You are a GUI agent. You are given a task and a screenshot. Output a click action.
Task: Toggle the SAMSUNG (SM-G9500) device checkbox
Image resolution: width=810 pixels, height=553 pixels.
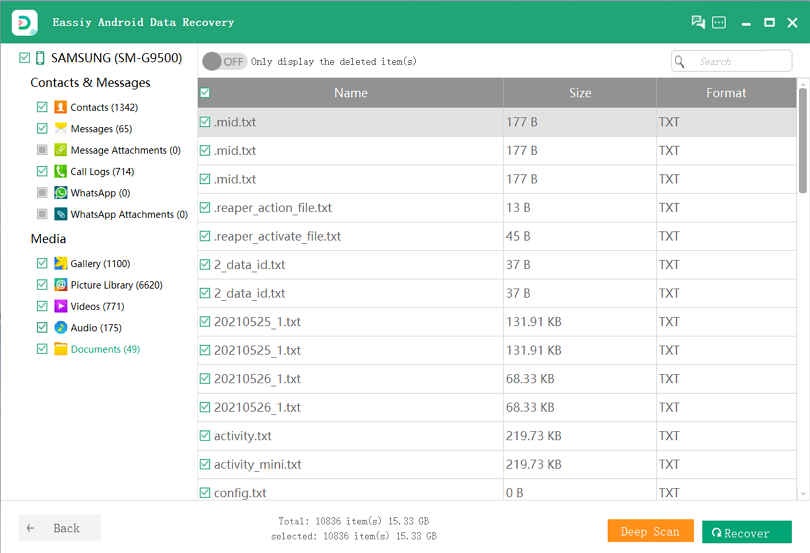pos(24,57)
